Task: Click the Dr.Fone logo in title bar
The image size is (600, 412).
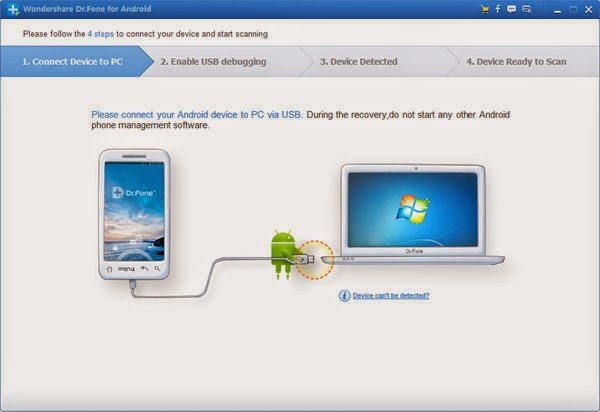Action: pyautogui.click(x=13, y=10)
